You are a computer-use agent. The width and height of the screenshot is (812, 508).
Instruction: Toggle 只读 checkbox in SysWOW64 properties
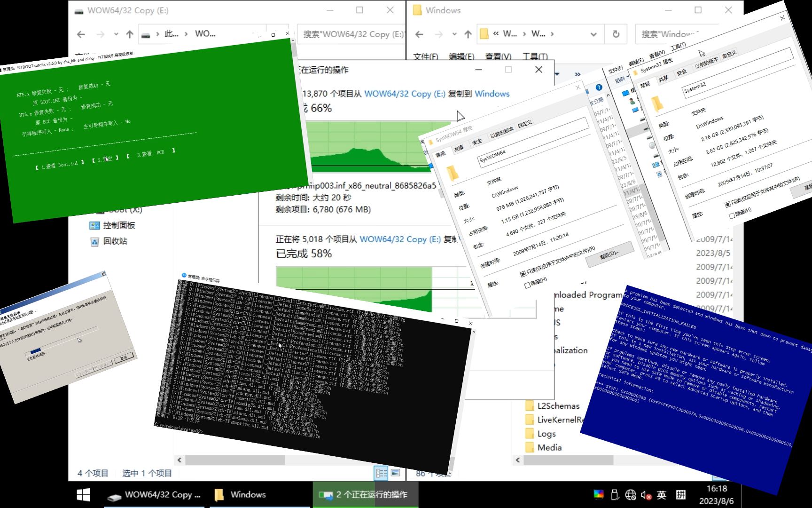pos(523,274)
